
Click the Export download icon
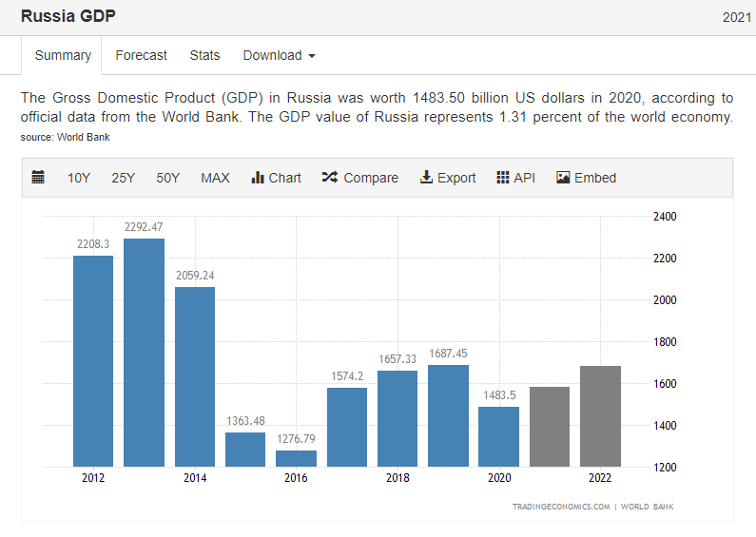[426, 178]
